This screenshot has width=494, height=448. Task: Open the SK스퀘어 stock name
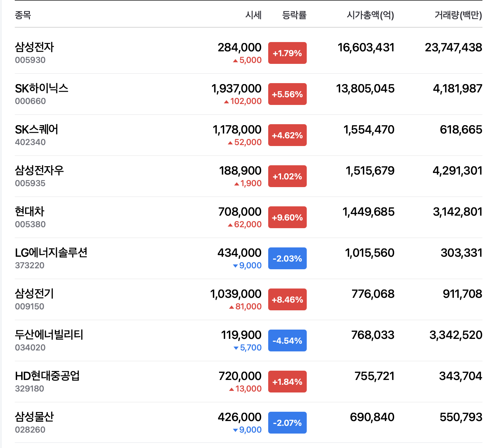(x=37, y=129)
